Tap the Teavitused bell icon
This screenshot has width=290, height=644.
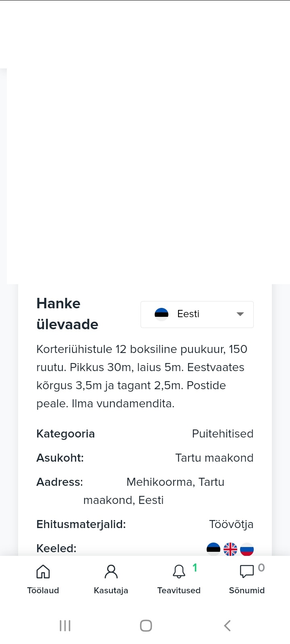coord(179,572)
